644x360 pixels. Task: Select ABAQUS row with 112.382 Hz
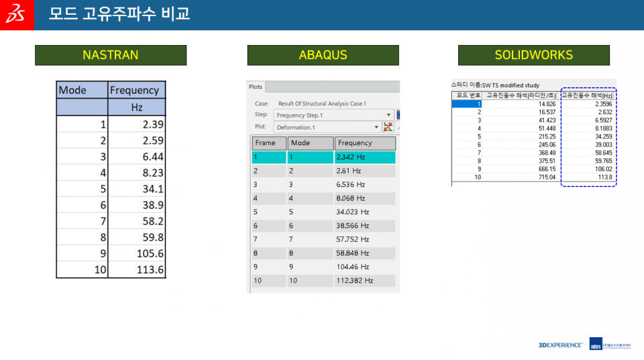tap(323, 281)
